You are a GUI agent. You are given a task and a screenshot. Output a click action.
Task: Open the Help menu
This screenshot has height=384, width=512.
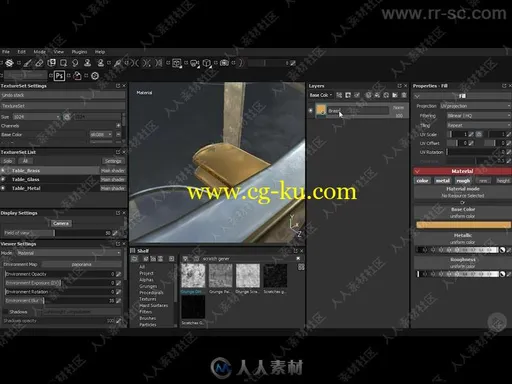point(100,52)
